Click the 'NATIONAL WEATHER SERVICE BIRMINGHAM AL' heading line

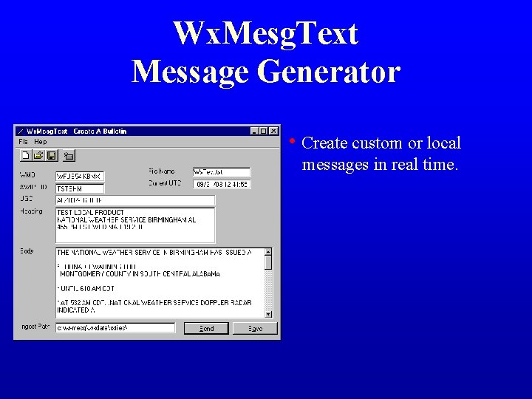pyautogui.click(x=126, y=220)
